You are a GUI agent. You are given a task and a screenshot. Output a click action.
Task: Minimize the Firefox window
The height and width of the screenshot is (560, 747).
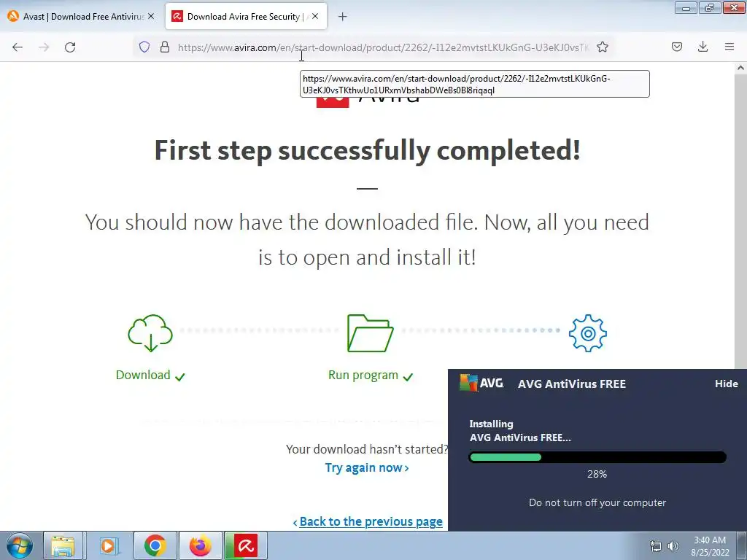point(686,8)
